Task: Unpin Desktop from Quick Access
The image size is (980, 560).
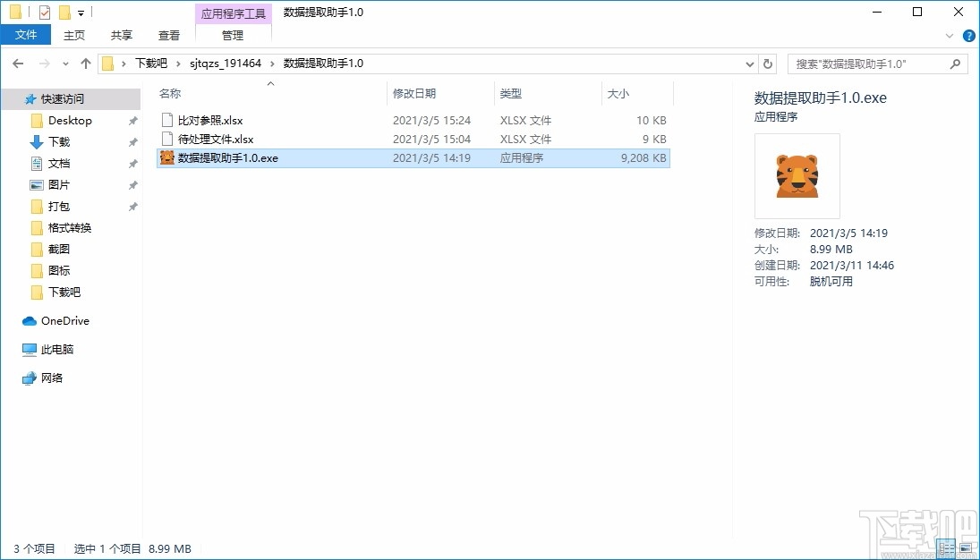Action: pyautogui.click(x=132, y=121)
